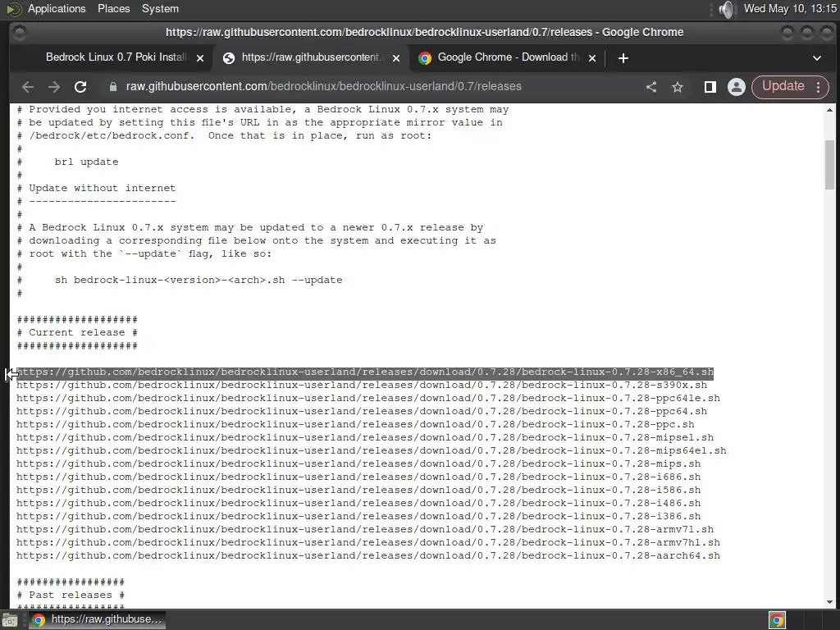Click the 0.7.28-ppc.sh release URL
This screenshot has height=630, width=840.
tap(355, 424)
